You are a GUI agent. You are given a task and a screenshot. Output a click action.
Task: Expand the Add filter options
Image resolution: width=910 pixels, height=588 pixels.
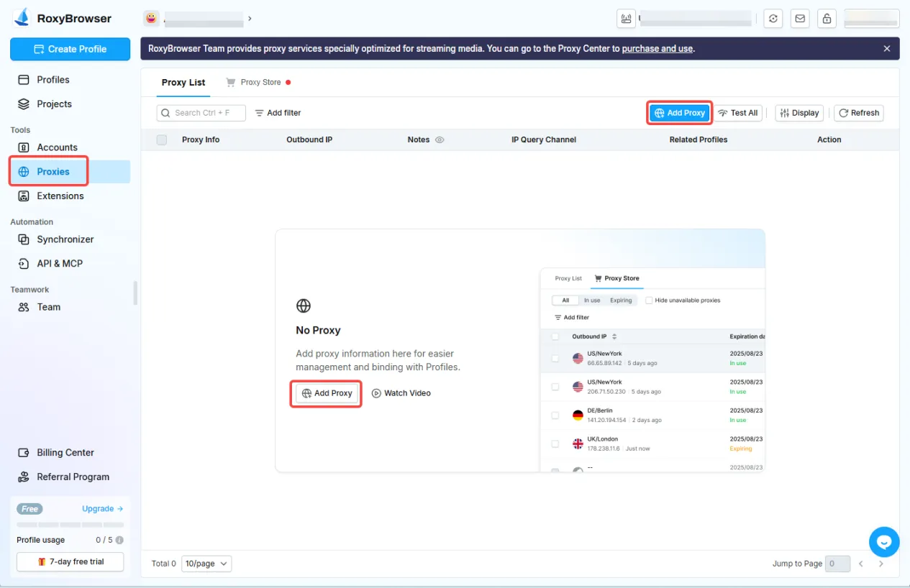point(278,113)
